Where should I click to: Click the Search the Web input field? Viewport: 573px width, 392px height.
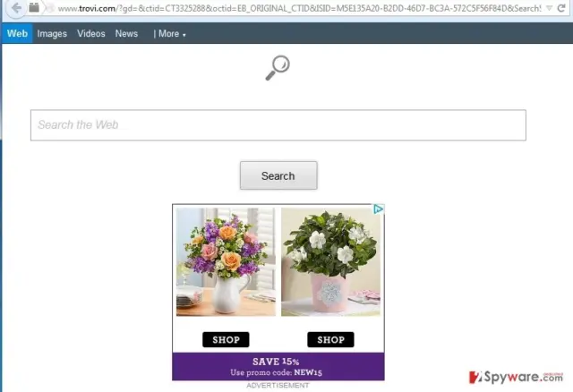(278, 125)
